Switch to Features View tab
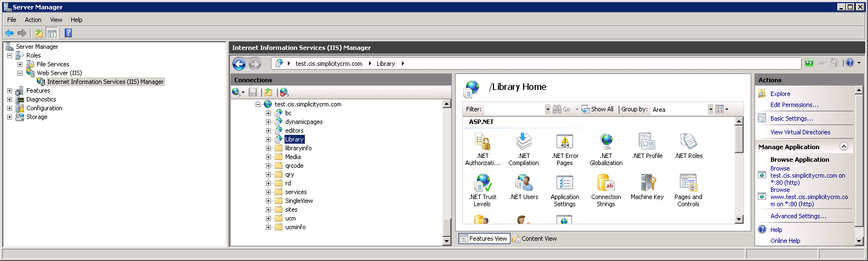The image size is (868, 261). [x=484, y=239]
